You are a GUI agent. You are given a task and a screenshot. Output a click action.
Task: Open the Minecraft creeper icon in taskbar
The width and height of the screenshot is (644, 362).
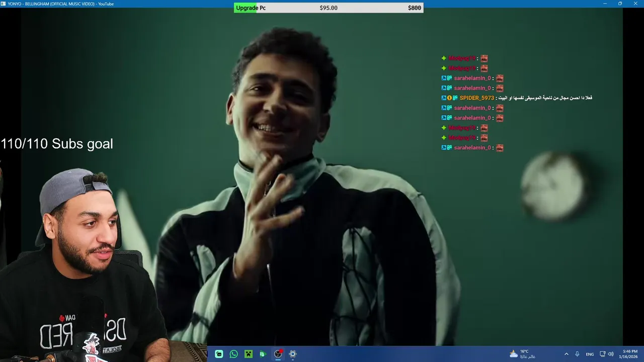[248, 354]
